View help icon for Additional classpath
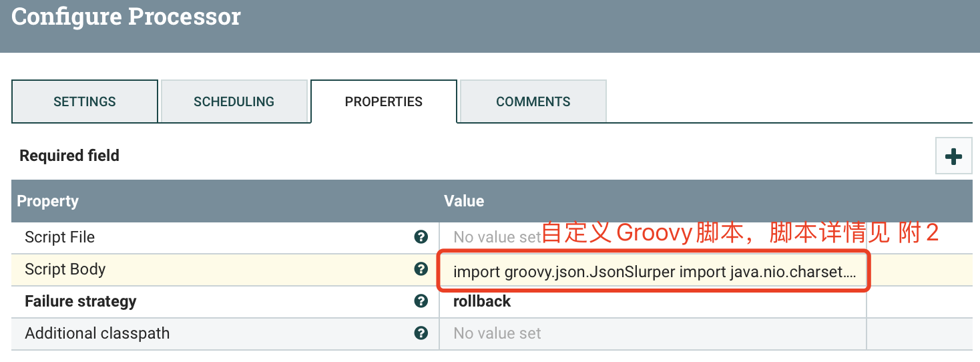The image size is (980, 362). tap(421, 333)
